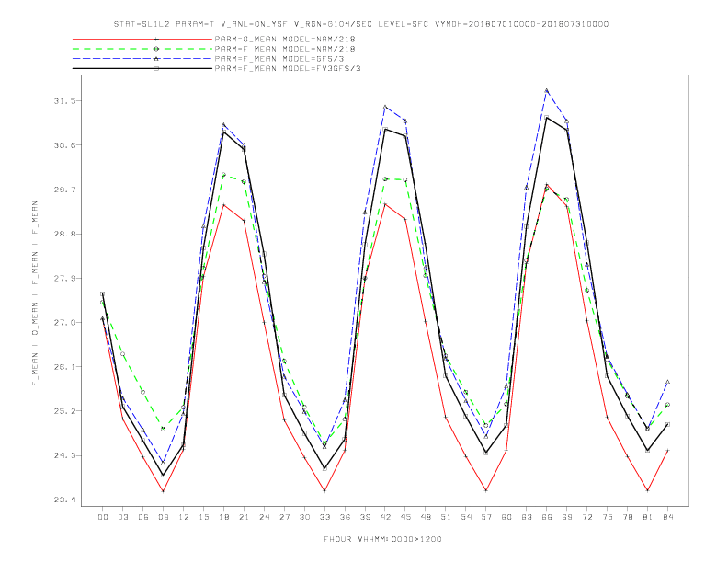The height and width of the screenshot is (563, 728).
Task: Click x-axis forecast hour label 09
Action: pyautogui.click(x=164, y=517)
